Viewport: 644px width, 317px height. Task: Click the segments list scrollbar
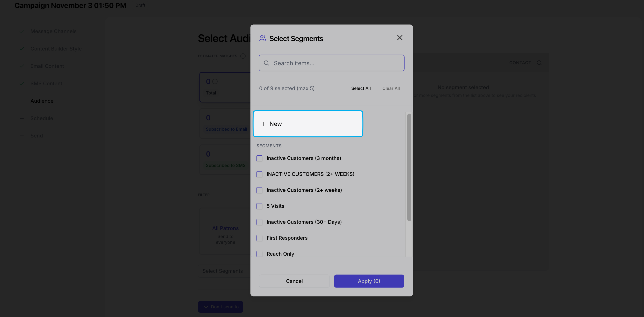[x=409, y=167]
